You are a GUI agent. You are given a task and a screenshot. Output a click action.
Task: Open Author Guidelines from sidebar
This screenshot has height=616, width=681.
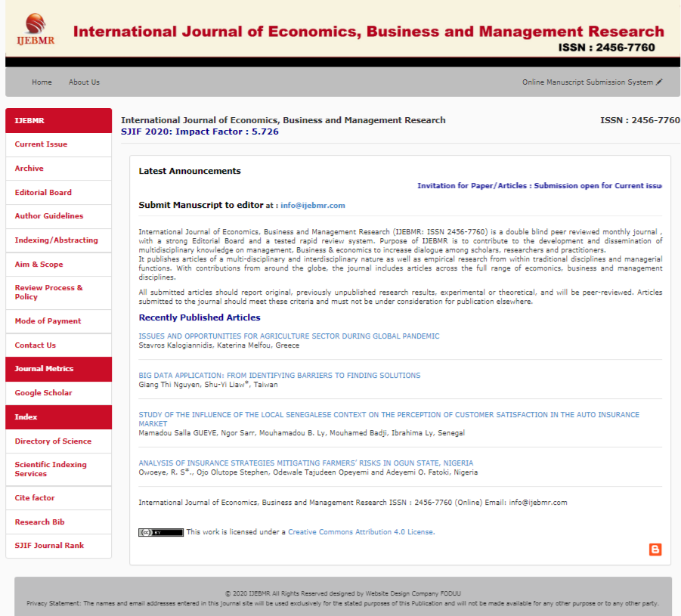(49, 216)
